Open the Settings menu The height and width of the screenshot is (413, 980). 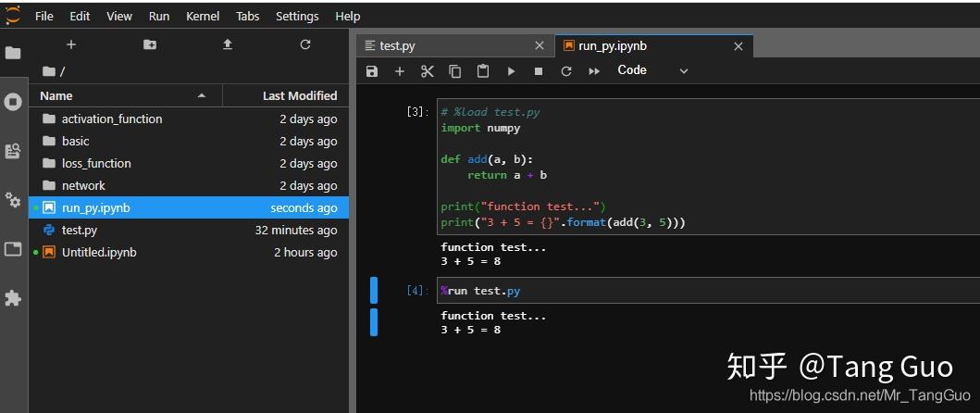tap(297, 17)
